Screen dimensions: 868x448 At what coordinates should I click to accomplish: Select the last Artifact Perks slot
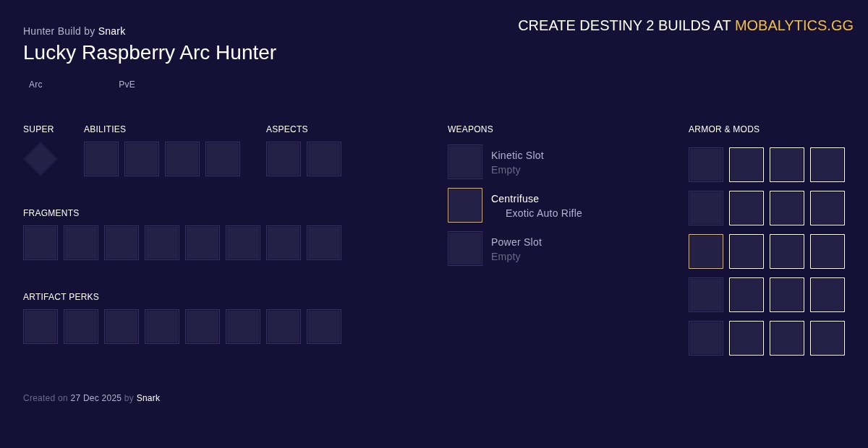coord(324,327)
